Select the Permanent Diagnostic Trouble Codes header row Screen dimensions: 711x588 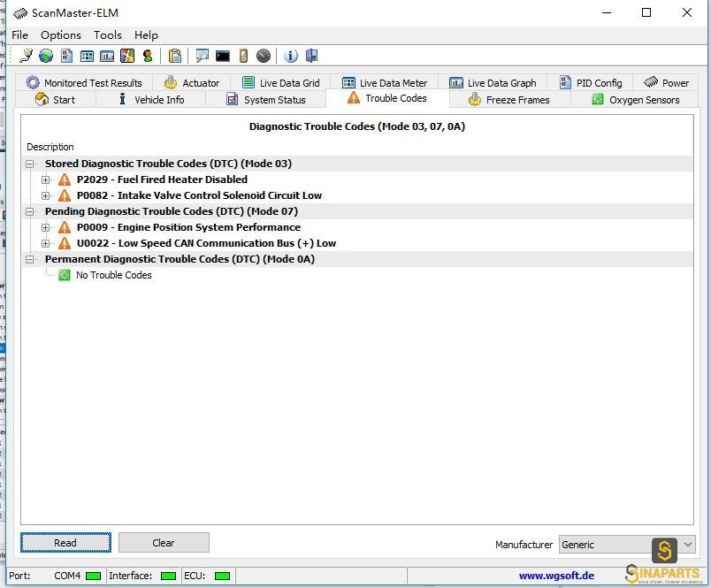[357, 259]
